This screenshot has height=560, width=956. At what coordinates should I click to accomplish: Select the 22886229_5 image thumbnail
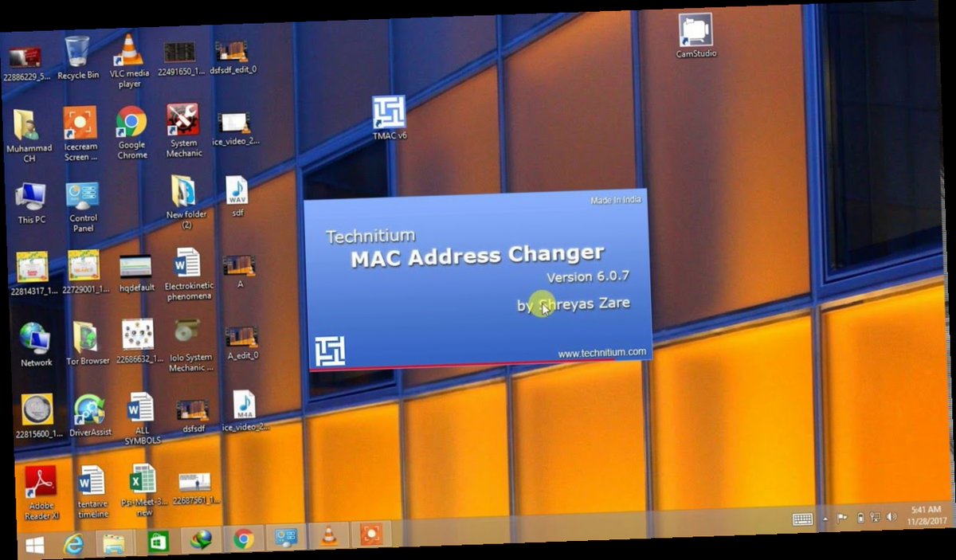25,64
